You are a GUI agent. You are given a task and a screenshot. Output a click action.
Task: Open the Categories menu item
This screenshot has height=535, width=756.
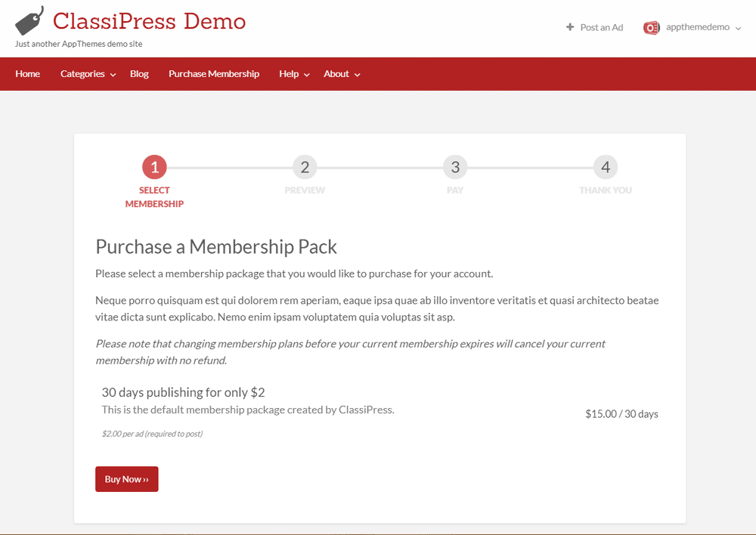click(82, 74)
